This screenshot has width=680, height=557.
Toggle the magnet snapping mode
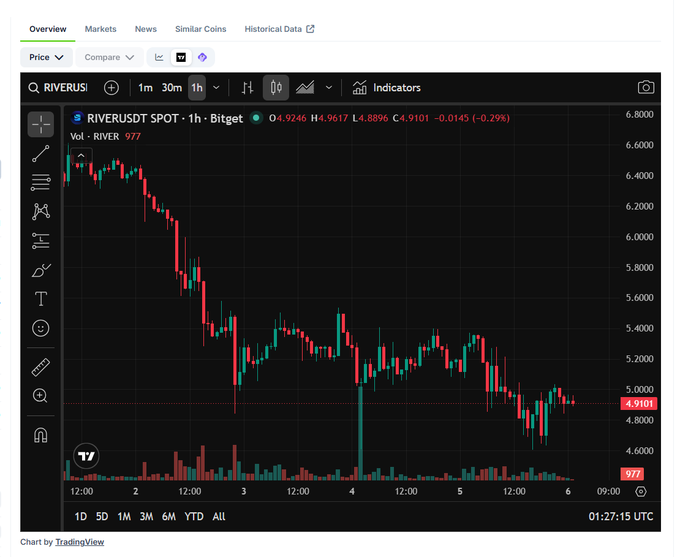click(41, 435)
